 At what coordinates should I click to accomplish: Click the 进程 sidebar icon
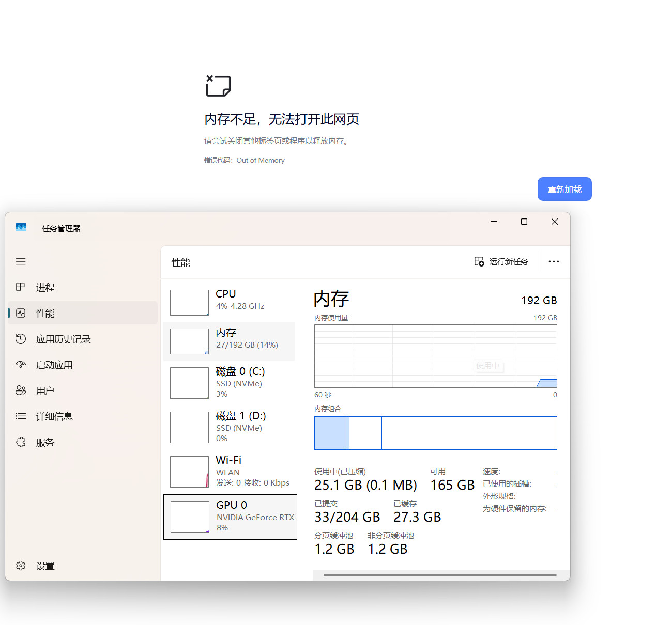coord(21,287)
